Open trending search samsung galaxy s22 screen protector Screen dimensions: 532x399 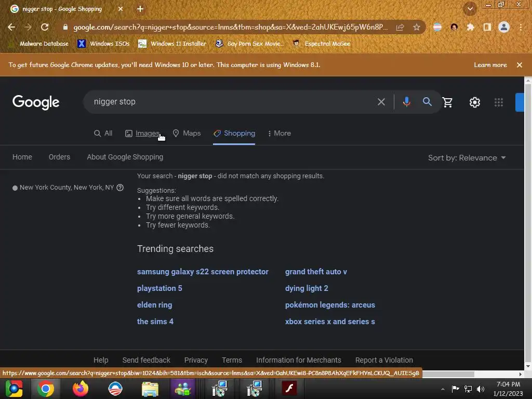[203, 272]
